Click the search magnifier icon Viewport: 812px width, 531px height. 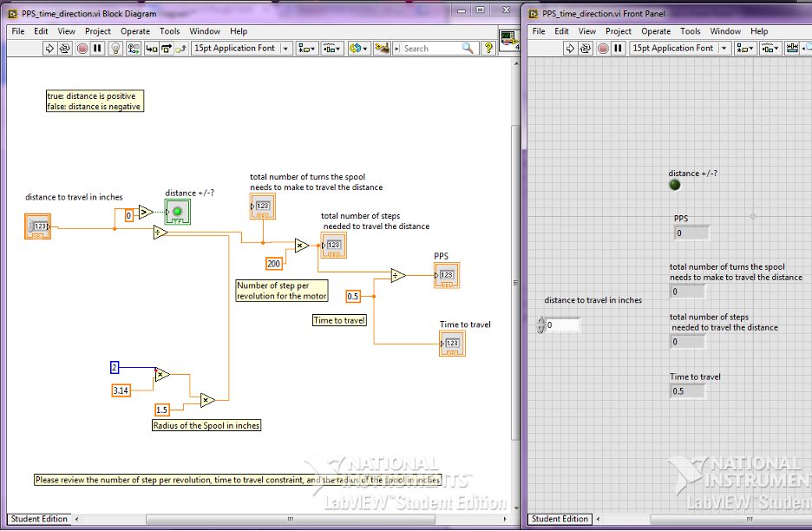point(468,49)
